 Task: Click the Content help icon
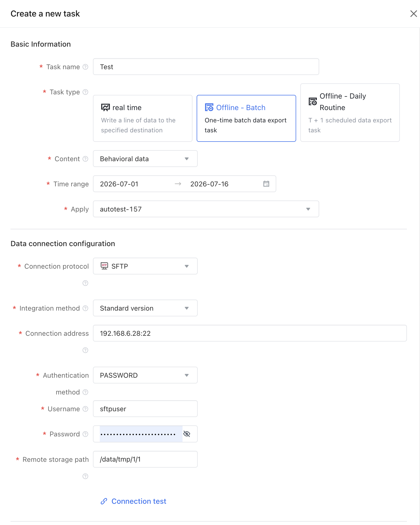[85, 159]
